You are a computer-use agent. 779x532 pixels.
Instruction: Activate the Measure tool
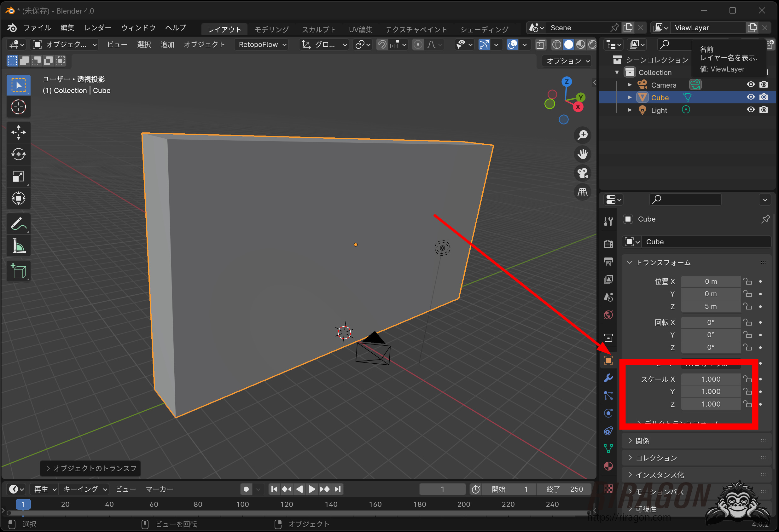[18, 246]
